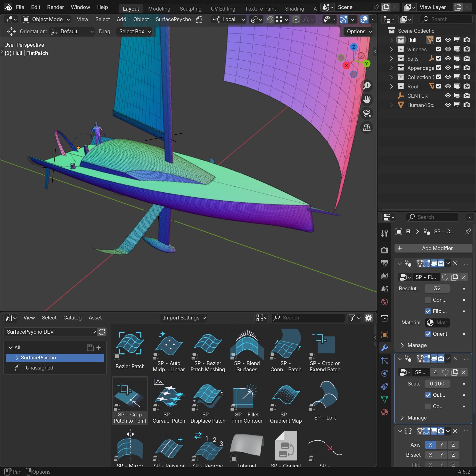Screen dimensions: 476x476
Task: Open the Physics properties tab icon
Action: [384, 373]
